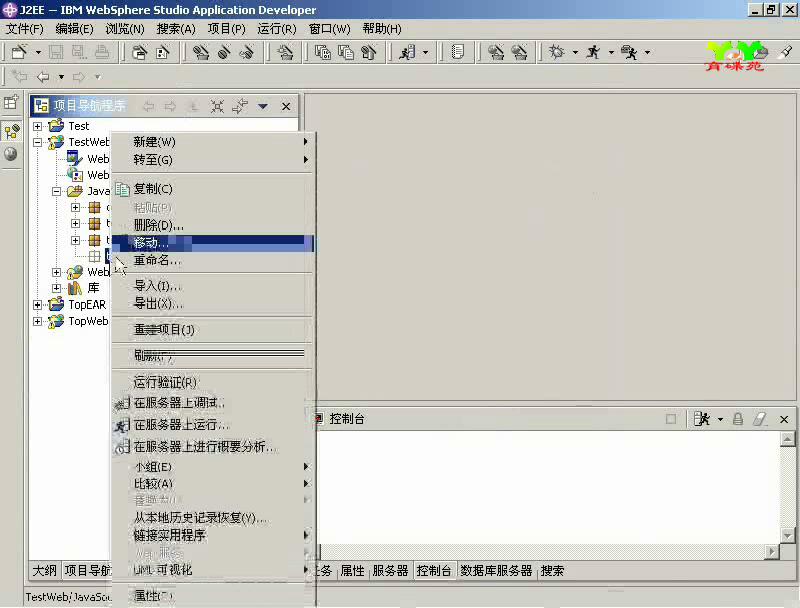Click the New wizard toolbar icon
This screenshot has width=800, height=608.
[19, 52]
